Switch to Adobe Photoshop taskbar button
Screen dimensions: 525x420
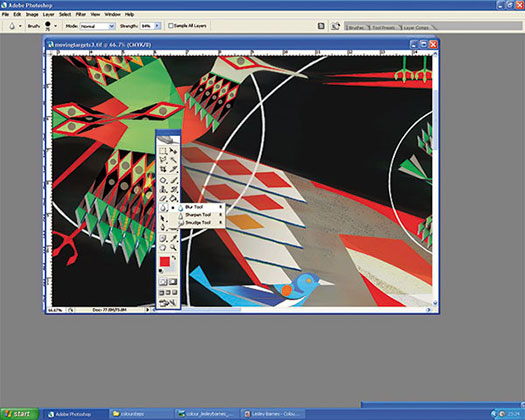76,414
